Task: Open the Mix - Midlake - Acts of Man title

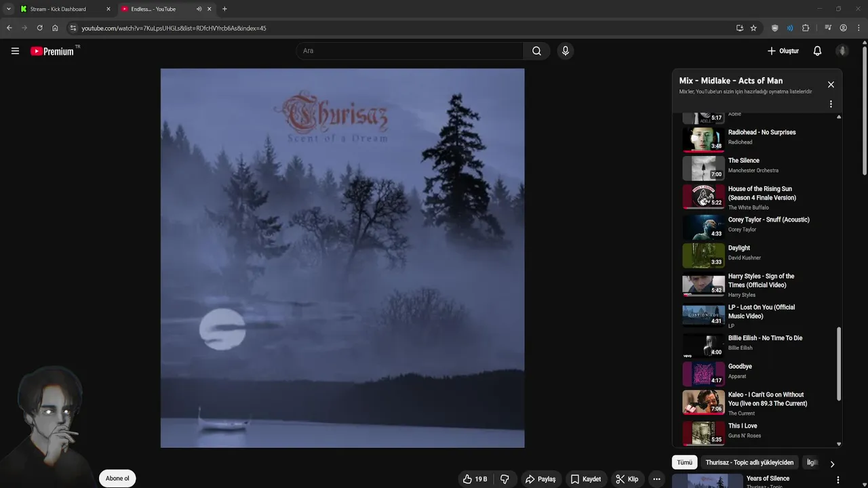Action: point(731,81)
